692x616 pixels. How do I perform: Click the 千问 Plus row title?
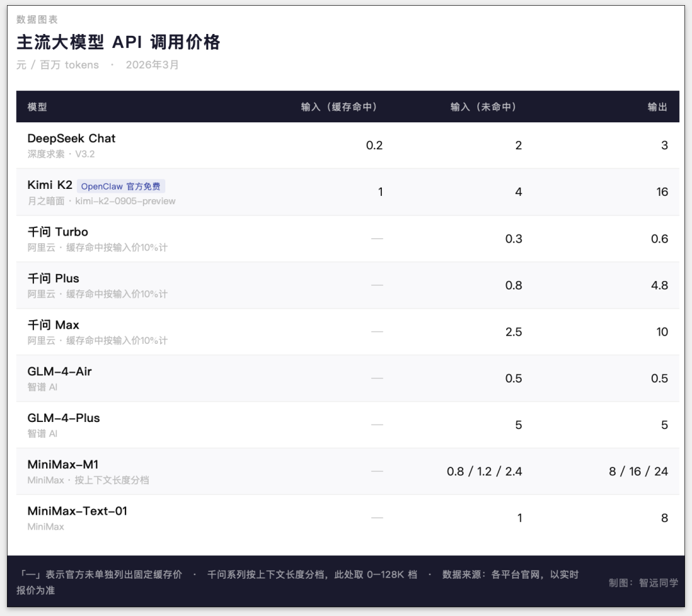click(53, 279)
